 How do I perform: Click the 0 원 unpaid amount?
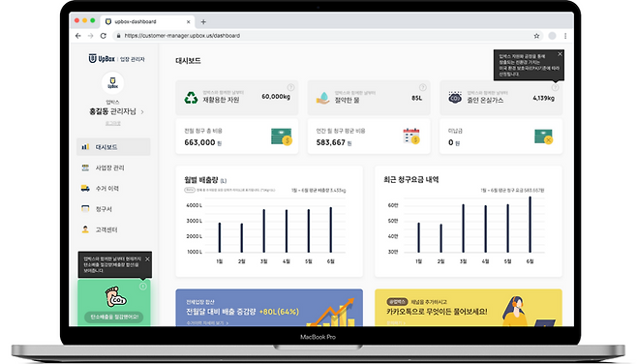pyautogui.click(x=454, y=142)
